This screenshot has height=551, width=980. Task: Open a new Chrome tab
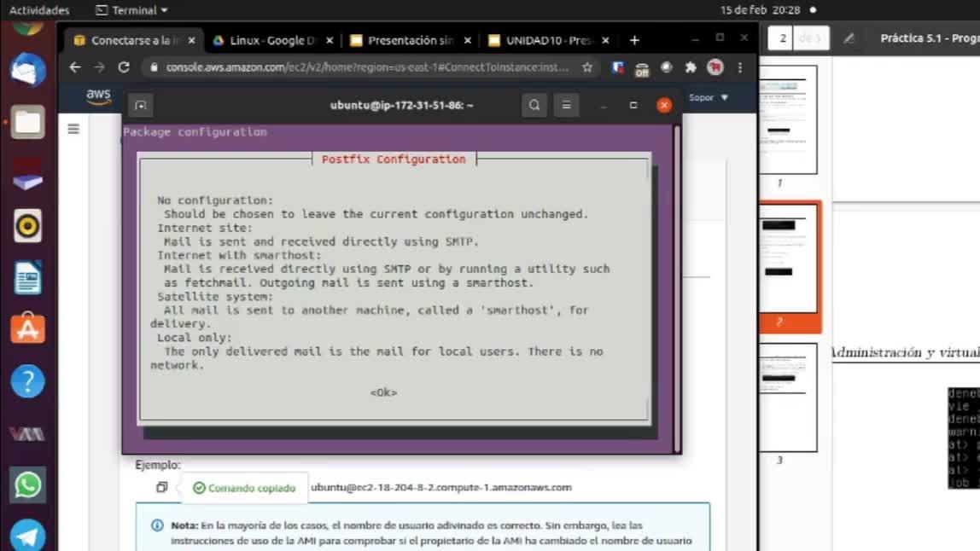[634, 40]
